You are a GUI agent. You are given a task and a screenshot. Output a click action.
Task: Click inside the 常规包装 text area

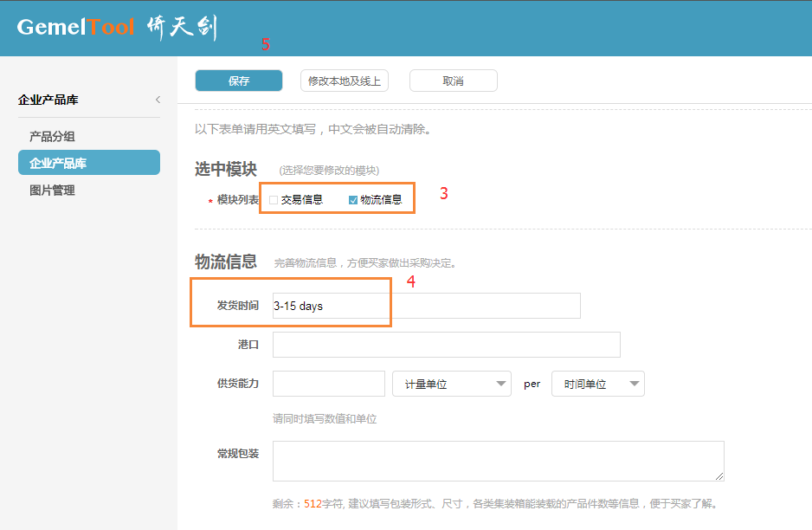tap(498, 461)
